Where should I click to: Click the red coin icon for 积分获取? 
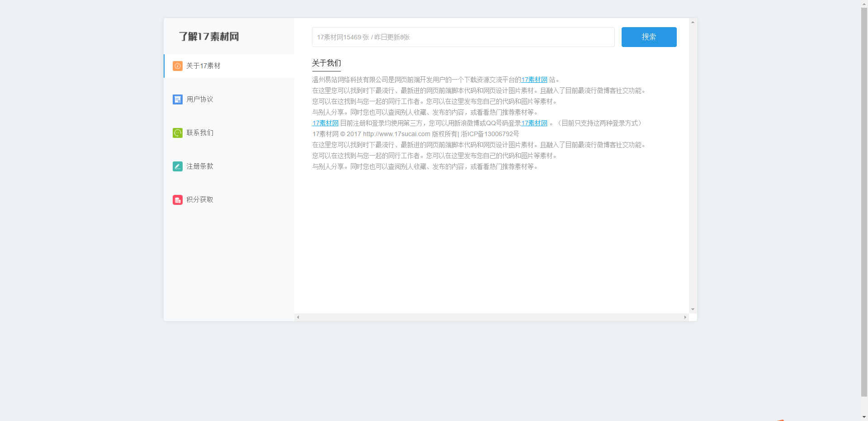pyautogui.click(x=178, y=200)
